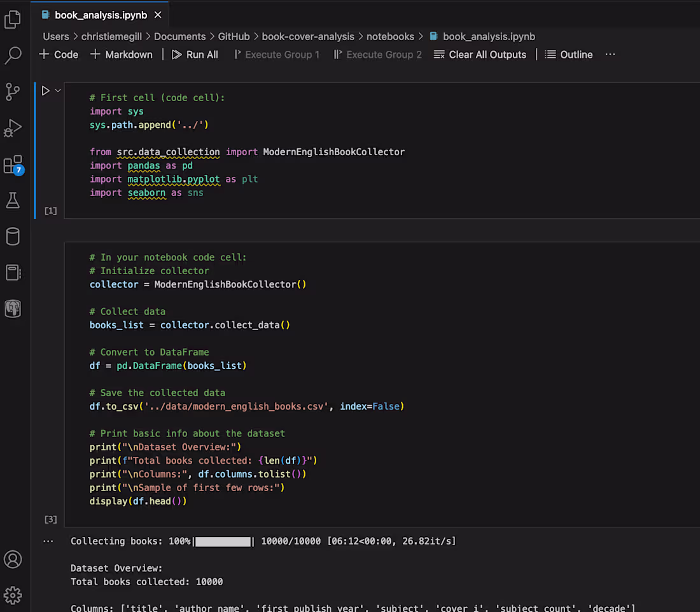700x612 pixels.
Task: Click the '# Save the collected data' comment
Action: (157, 393)
